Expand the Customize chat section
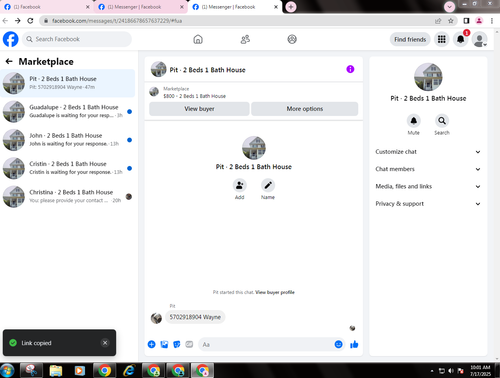500x378 pixels. (x=428, y=152)
